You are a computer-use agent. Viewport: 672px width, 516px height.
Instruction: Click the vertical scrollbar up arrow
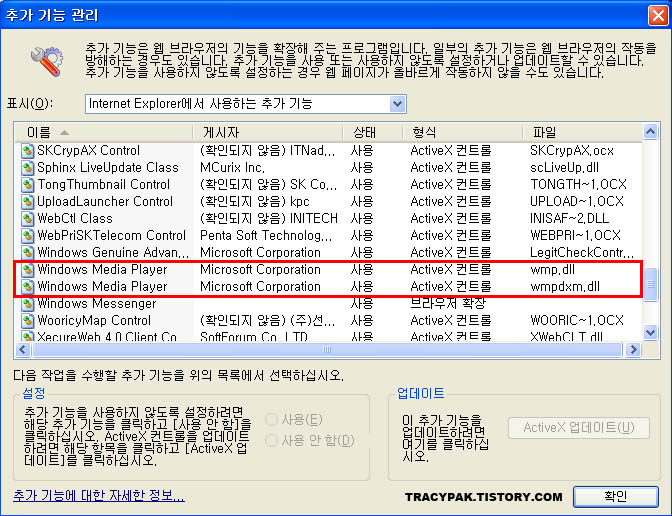[x=650, y=132]
